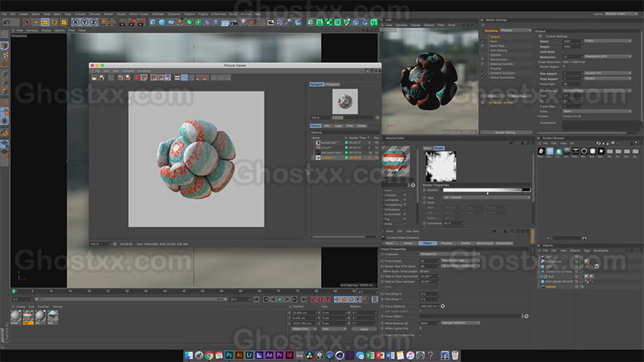Open Photoshop from the dock
644x362 pixels.
(x=229, y=355)
